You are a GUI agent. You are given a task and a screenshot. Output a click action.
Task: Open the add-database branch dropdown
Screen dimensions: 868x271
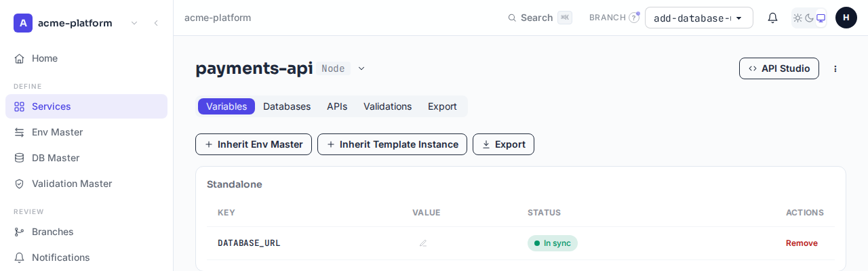coord(699,18)
